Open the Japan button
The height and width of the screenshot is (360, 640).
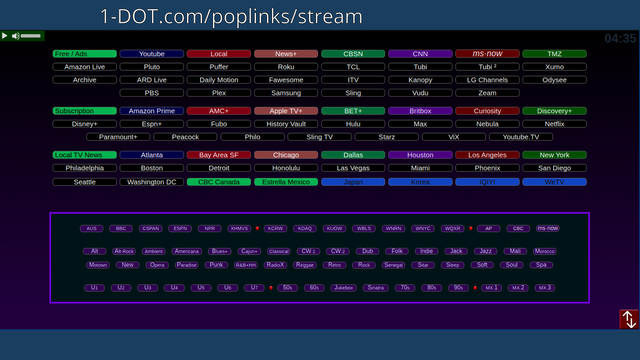(353, 182)
